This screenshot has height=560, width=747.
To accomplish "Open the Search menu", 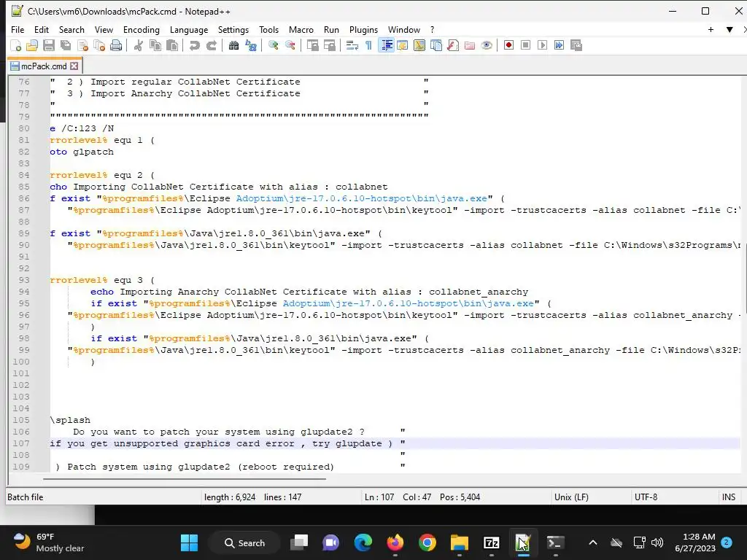I will click(x=71, y=29).
